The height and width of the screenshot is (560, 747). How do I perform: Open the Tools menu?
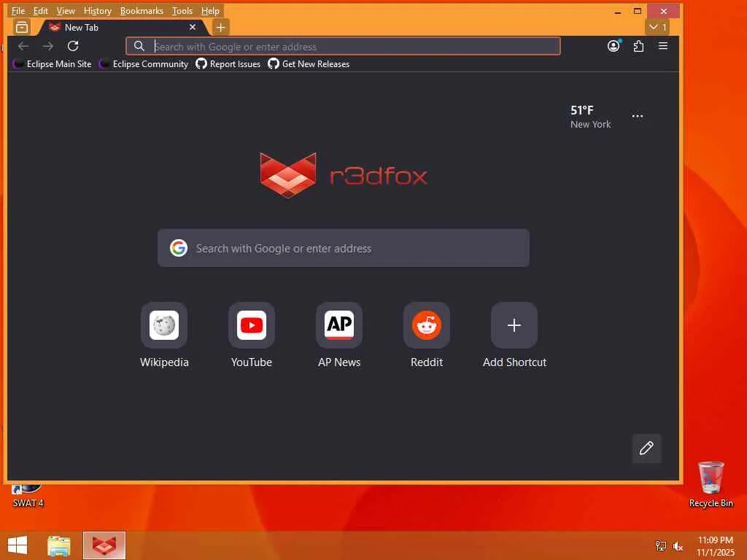pos(182,10)
